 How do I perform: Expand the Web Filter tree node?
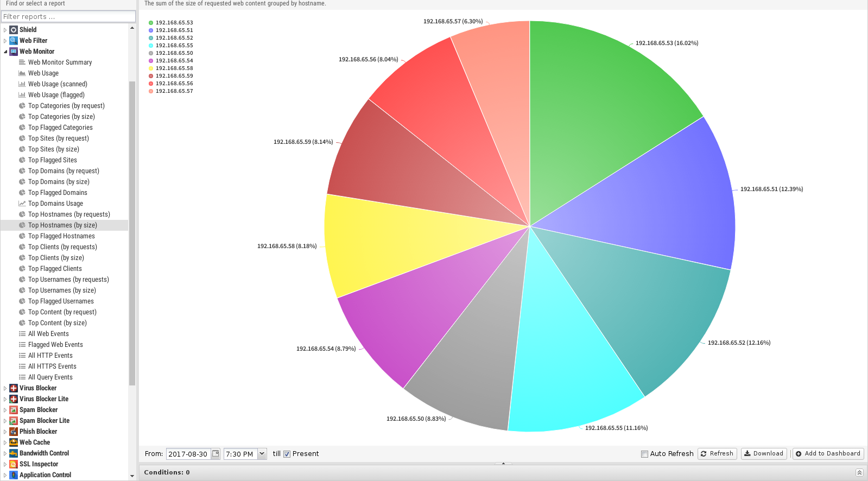click(5, 41)
